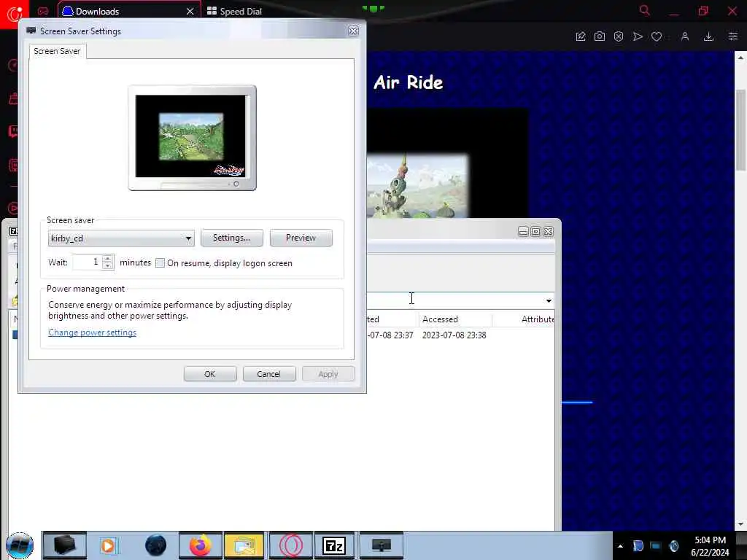Take a snapshot with the camera icon
Viewport: 747px width, 560px height.
600,36
